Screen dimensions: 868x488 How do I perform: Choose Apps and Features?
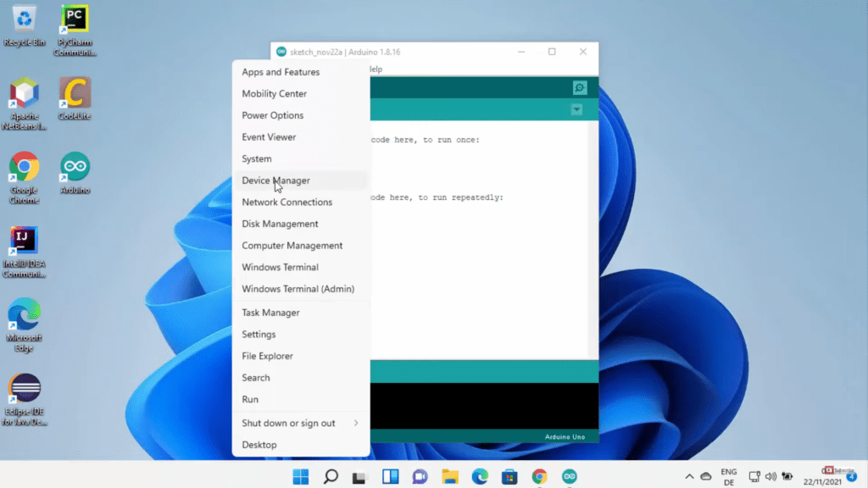[x=301, y=72]
